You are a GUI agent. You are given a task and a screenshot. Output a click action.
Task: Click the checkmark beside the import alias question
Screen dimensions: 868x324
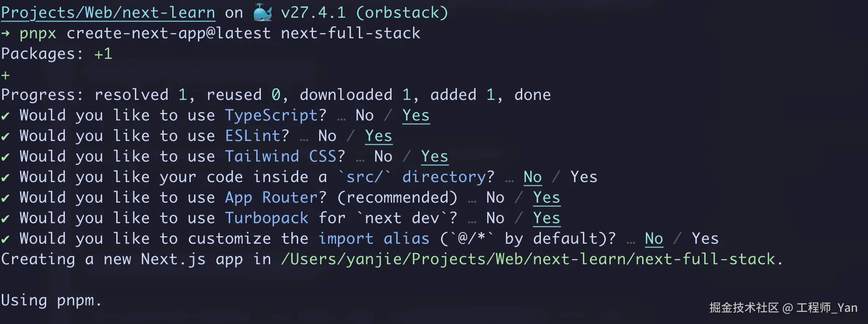pyautogui.click(x=6, y=239)
